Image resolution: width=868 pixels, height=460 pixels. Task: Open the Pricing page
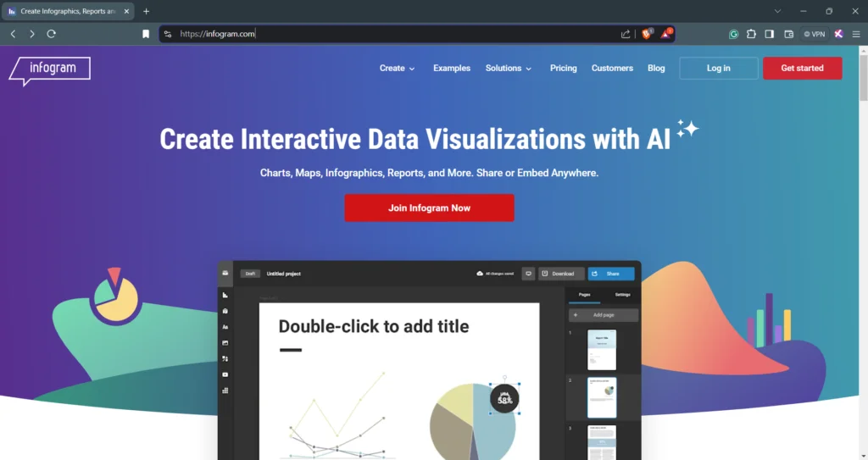click(x=563, y=68)
